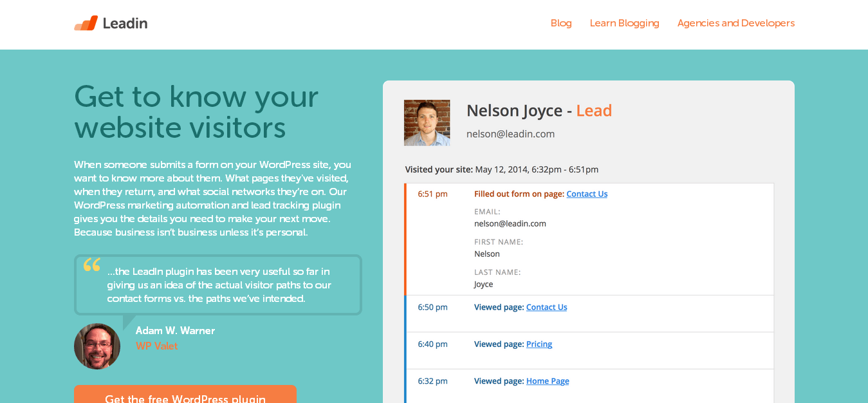Viewport: 868px width, 403px height.
Task: Open the Blog page
Action: [561, 23]
